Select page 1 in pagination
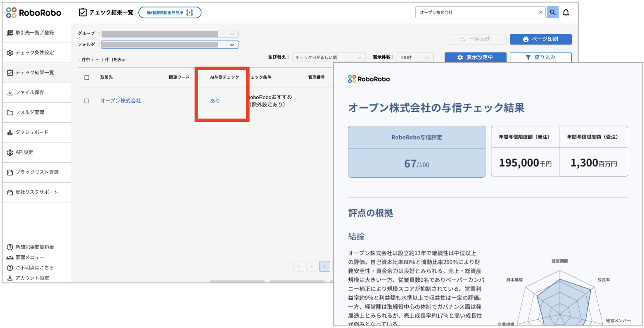This screenshot has width=644, height=328. point(324,266)
